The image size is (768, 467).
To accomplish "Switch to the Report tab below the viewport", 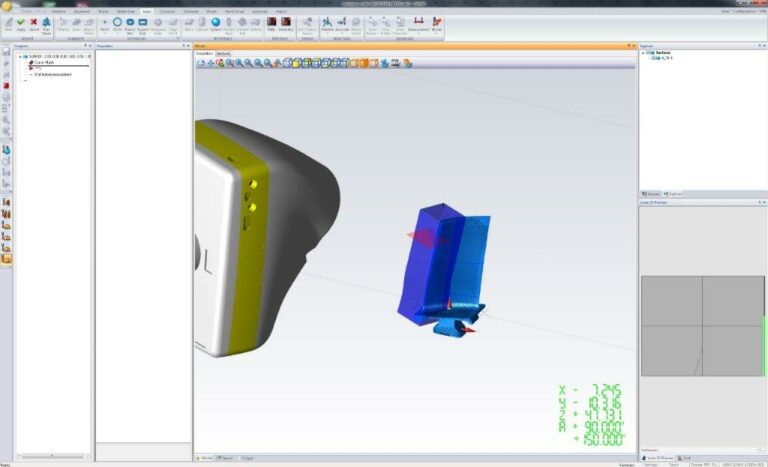I will pyautogui.click(x=225, y=458).
